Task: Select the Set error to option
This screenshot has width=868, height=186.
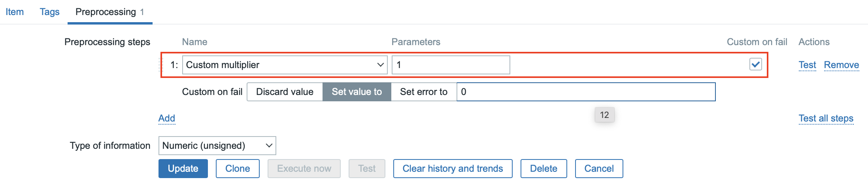Action: [x=423, y=92]
